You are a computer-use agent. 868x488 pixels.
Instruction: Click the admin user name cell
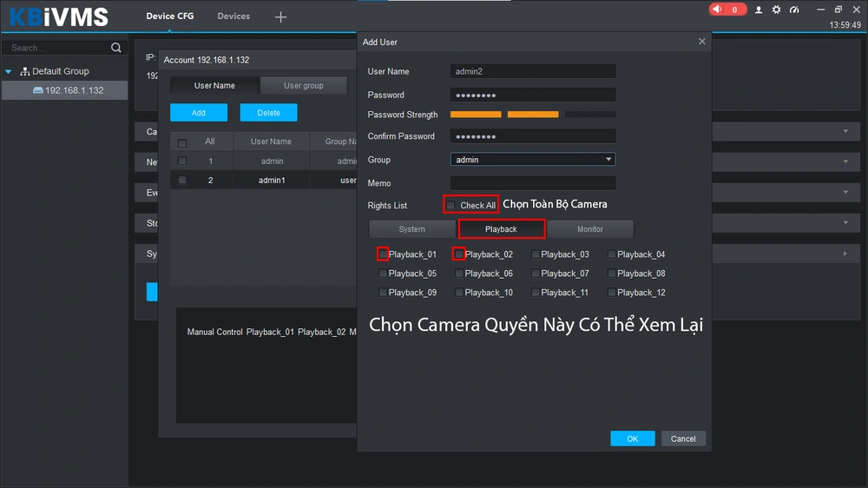click(272, 162)
